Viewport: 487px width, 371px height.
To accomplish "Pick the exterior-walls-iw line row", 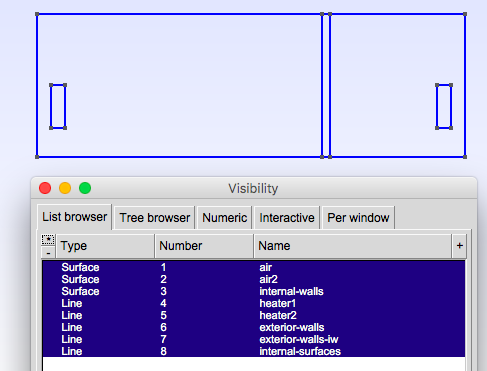I will tap(254, 339).
